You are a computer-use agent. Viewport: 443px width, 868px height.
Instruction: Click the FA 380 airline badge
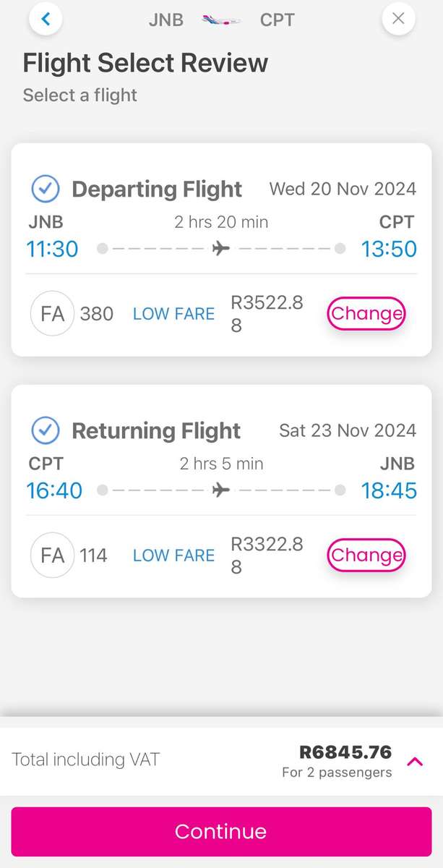(x=51, y=313)
